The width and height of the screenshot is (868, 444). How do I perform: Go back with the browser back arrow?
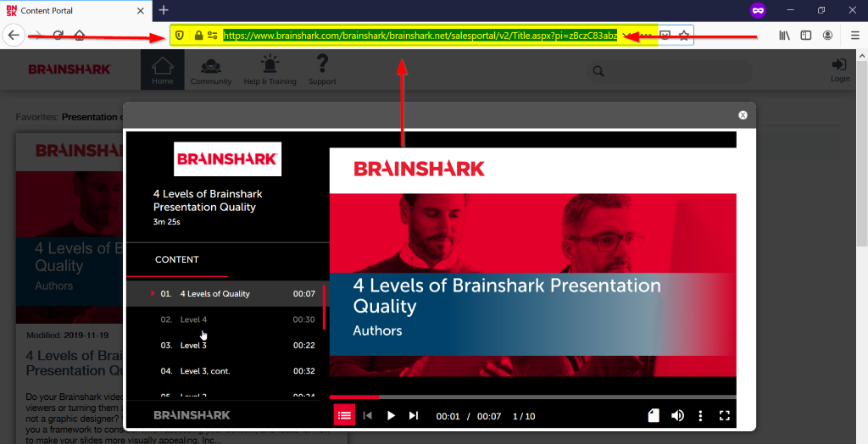coord(14,36)
